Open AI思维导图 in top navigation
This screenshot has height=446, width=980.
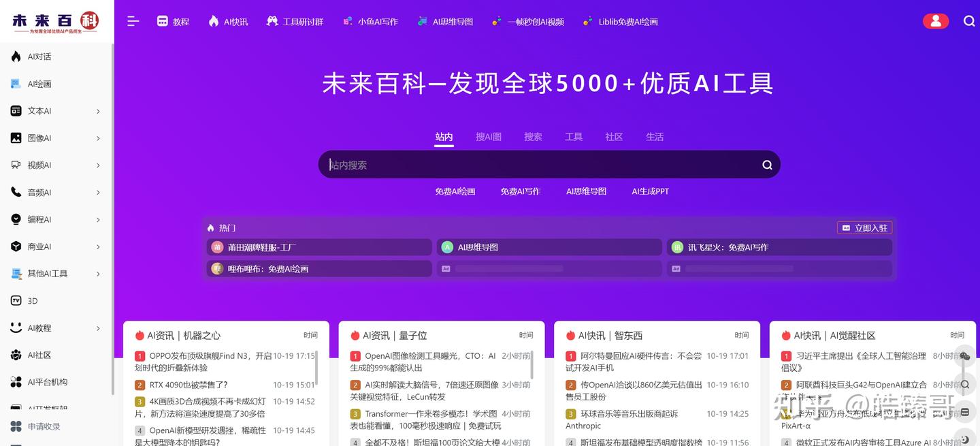(x=445, y=21)
